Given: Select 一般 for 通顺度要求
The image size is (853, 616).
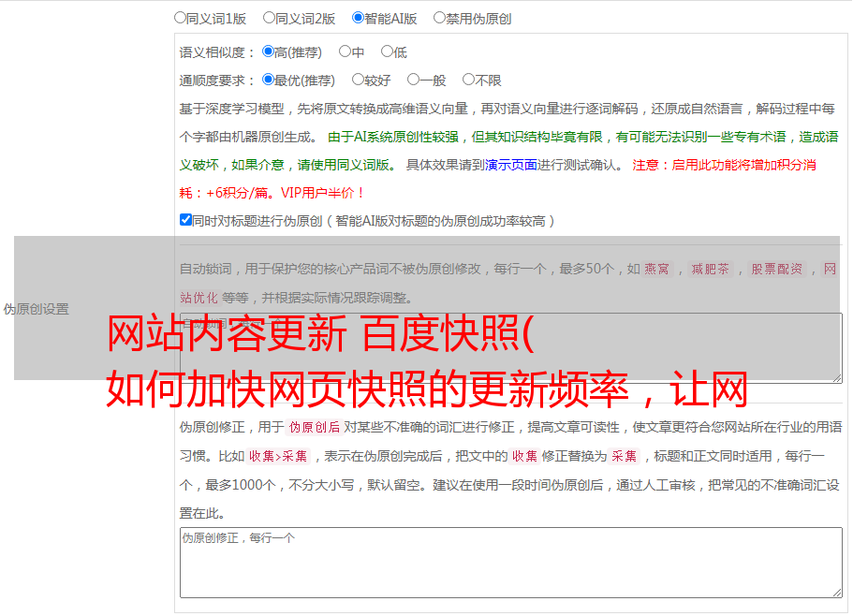Looking at the screenshot, I should [x=414, y=80].
